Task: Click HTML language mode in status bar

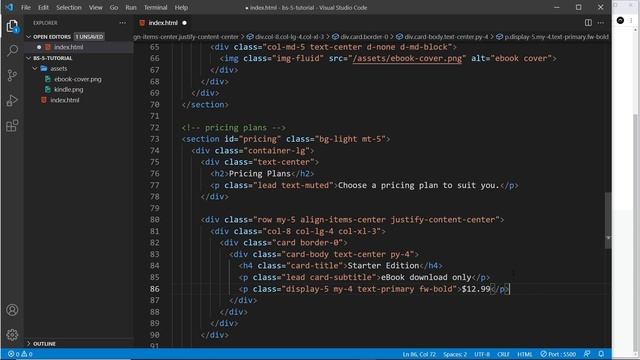Action: (524, 354)
